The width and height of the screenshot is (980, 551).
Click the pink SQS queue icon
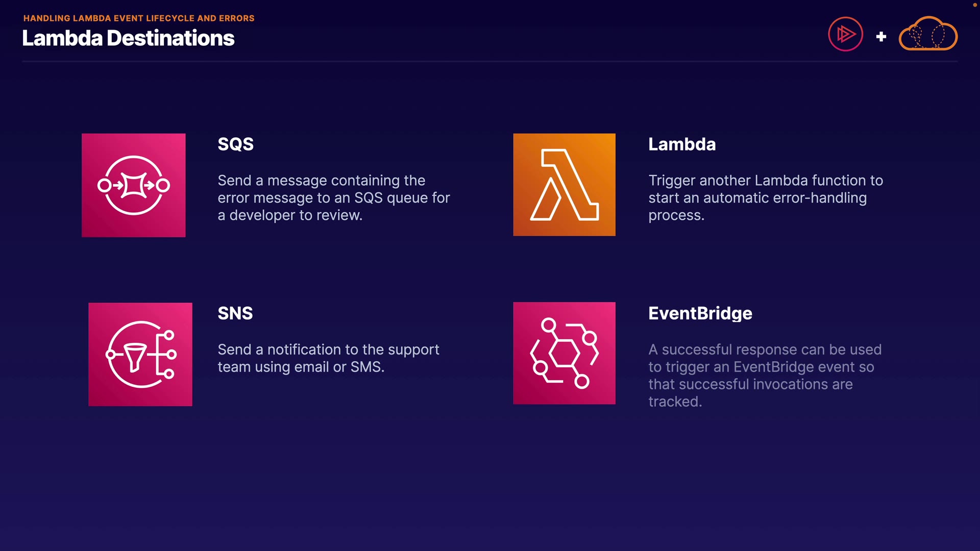pyautogui.click(x=133, y=185)
